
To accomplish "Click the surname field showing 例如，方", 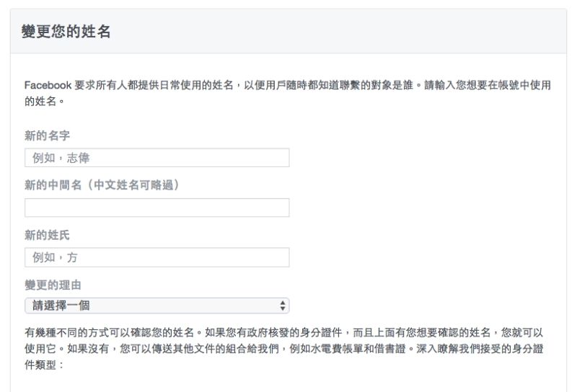I will coord(157,257).
